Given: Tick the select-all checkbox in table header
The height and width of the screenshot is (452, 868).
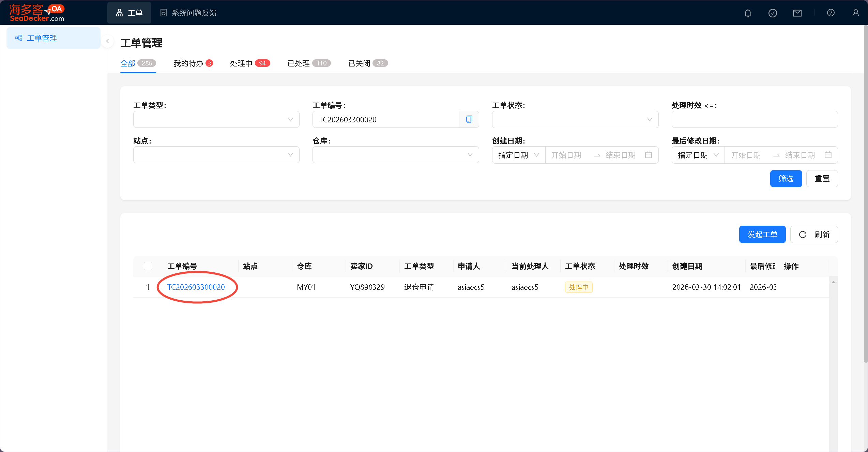Looking at the screenshot, I should click(148, 266).
